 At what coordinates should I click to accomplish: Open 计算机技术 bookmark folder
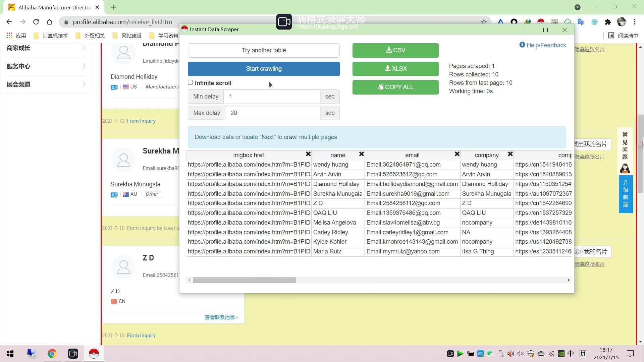pos(51,36)
